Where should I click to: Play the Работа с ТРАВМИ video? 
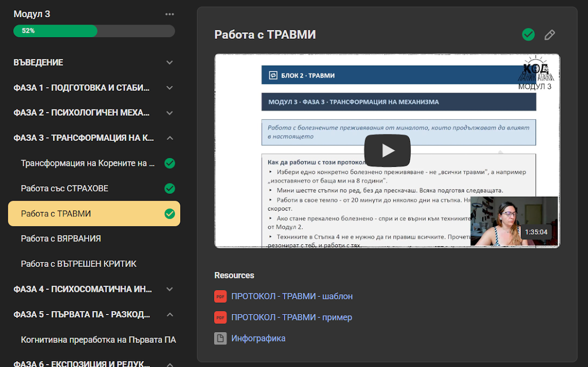387,151
